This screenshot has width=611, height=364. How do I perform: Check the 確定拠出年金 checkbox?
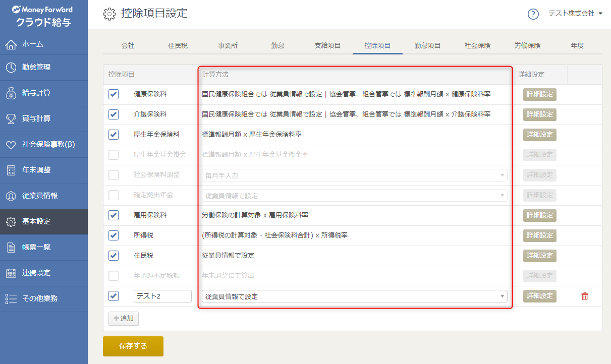(x=114, y=195)
